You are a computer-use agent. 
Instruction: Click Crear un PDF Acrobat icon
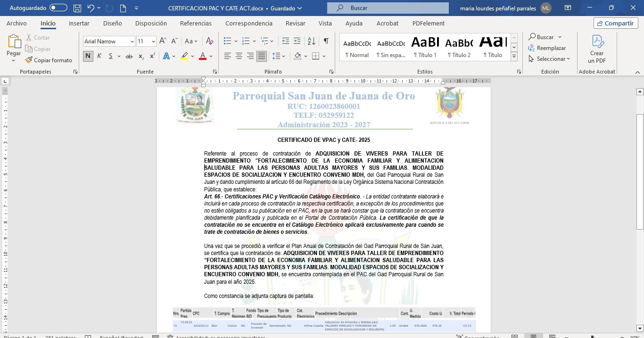pos(597,49)
